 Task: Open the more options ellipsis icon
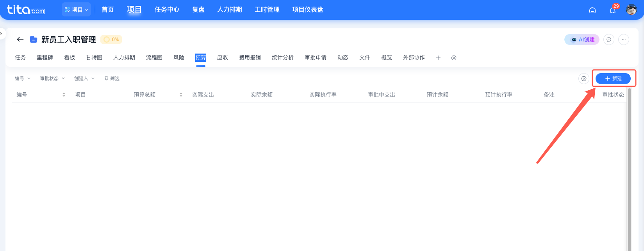pos(624,39)
